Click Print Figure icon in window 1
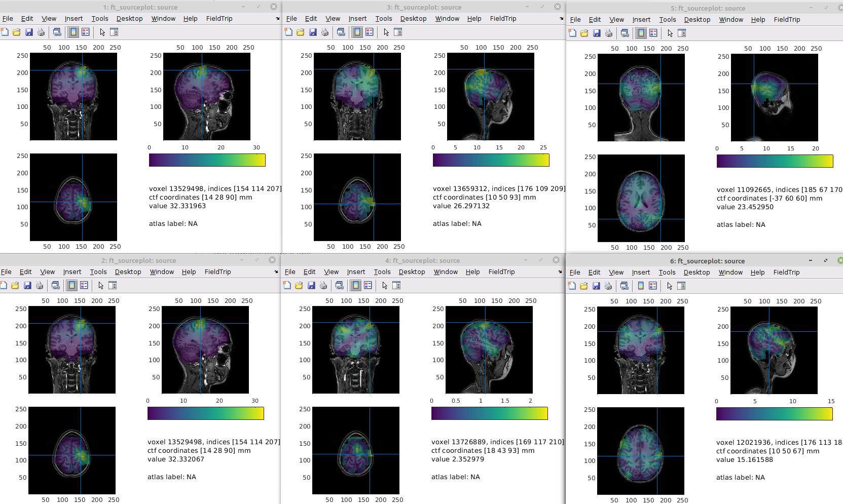 click(x=41, y=32)
